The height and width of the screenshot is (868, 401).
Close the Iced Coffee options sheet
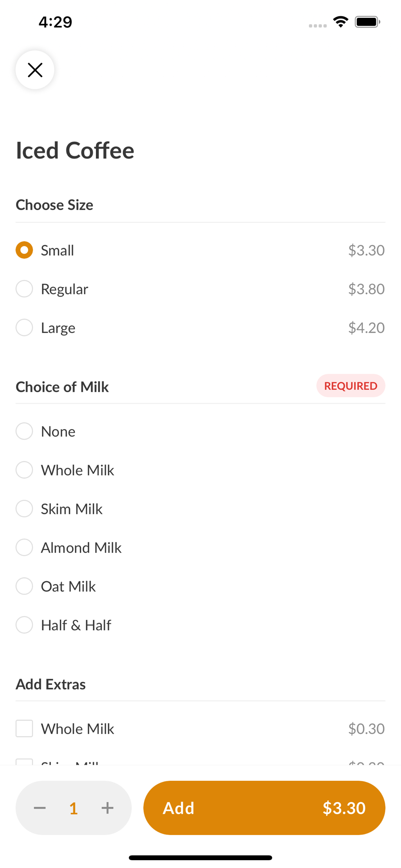click(x=35, y=70)
